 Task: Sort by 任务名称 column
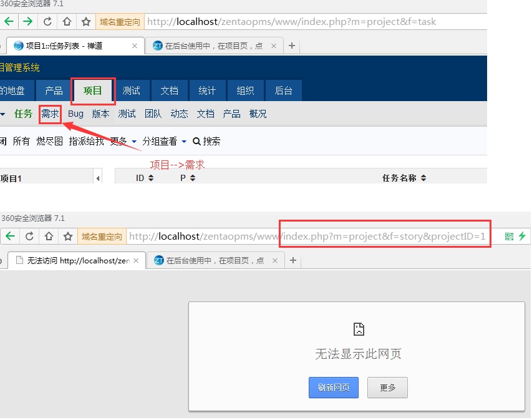tap(404, 178)
